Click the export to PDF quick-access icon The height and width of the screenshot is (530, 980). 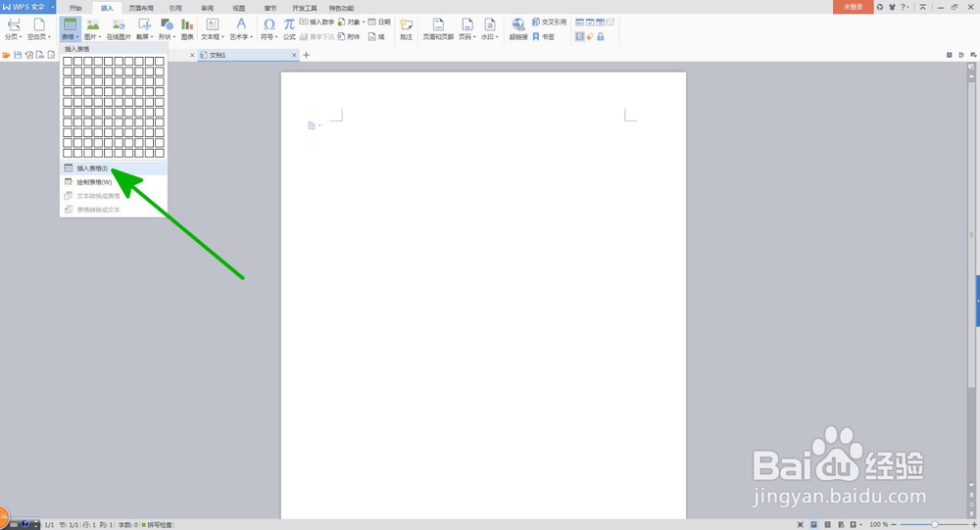pos(28,55)
